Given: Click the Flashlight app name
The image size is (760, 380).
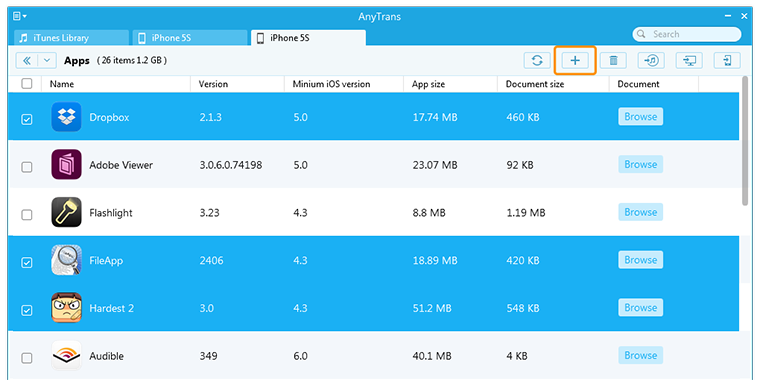Looking at the screenshot, I should [x=111, y=213].
